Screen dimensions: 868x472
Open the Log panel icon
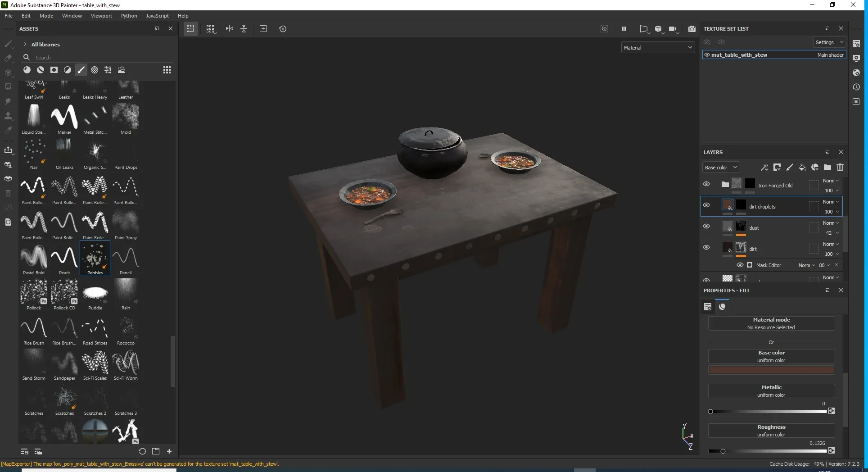coord(856,102)
